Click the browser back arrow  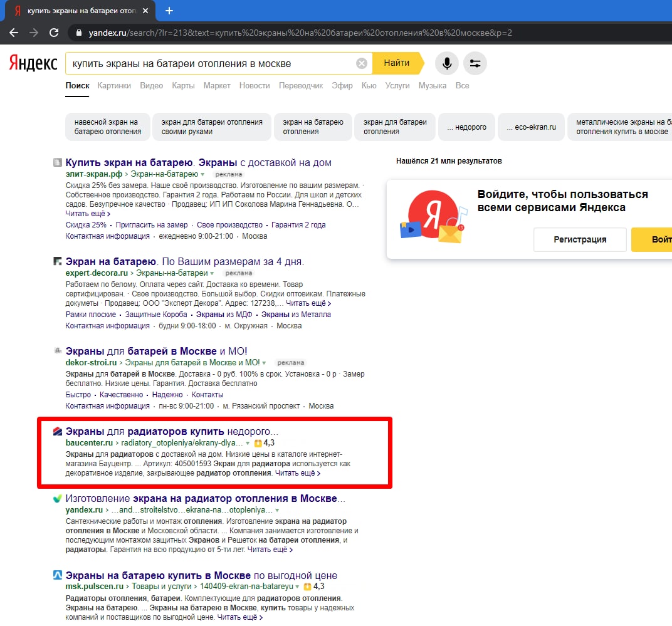(x=14, y=33)
